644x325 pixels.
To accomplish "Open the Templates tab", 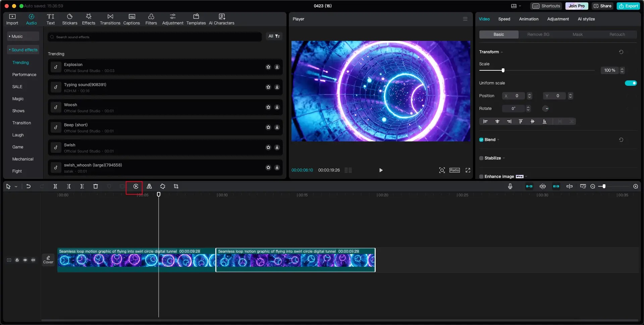I will (x=196, y=19).
